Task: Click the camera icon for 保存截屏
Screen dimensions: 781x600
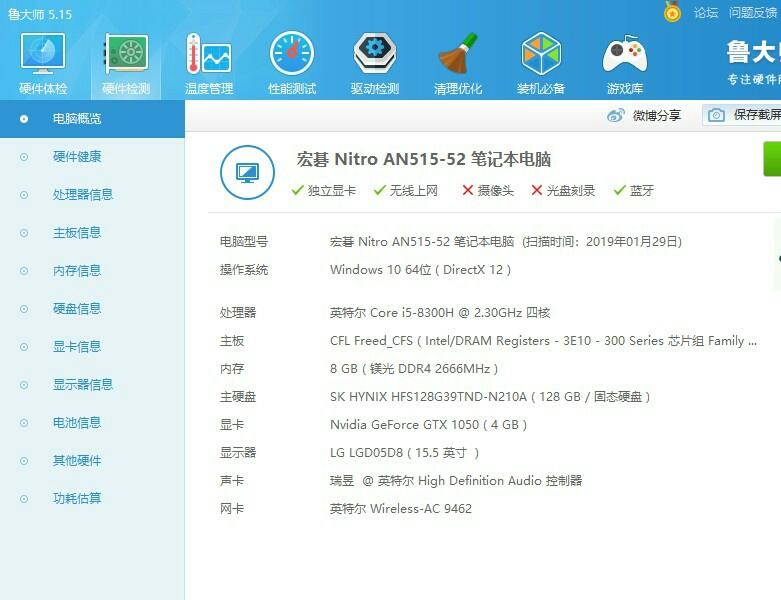Action: (x=716, y=116)
